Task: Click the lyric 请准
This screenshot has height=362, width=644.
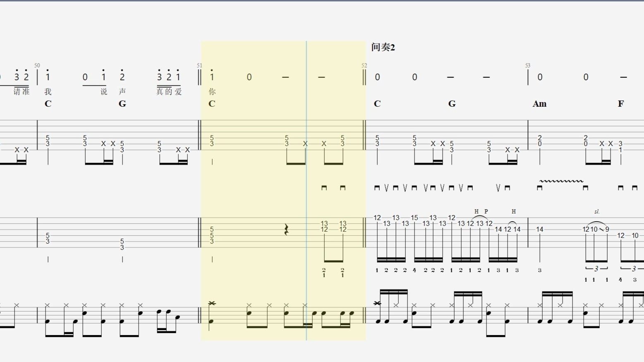Action: [x=22, y=91]
